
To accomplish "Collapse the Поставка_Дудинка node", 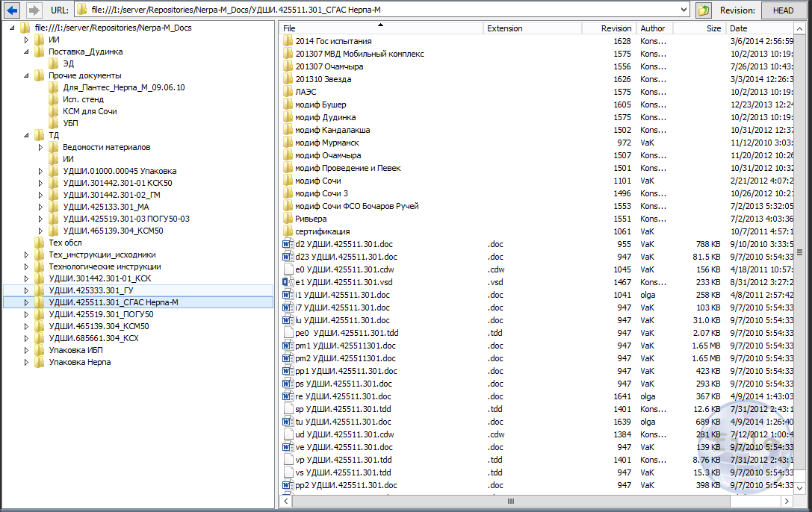I will click(x=26, y=51).
